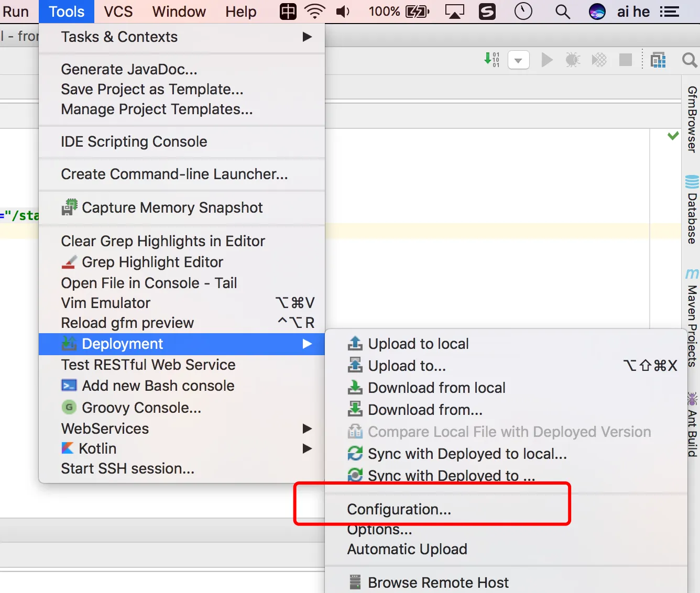This screenshot has width=700, height=593.
Task: Open Project Structure toolbar icon
Action: pyautogui.click(x=658, y=60)
